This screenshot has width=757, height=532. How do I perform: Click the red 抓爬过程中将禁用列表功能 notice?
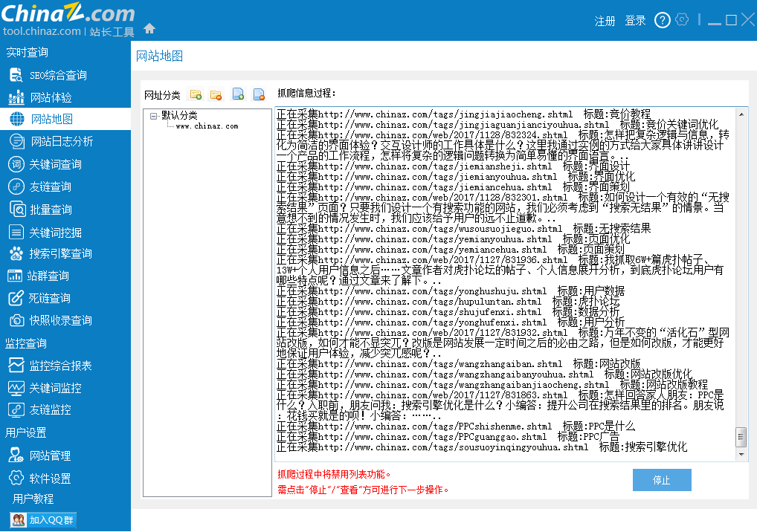click(x=334, y=474)
